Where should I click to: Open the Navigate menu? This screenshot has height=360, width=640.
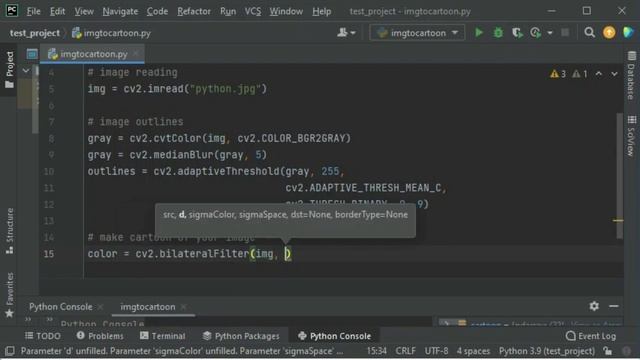coord(120,11)
